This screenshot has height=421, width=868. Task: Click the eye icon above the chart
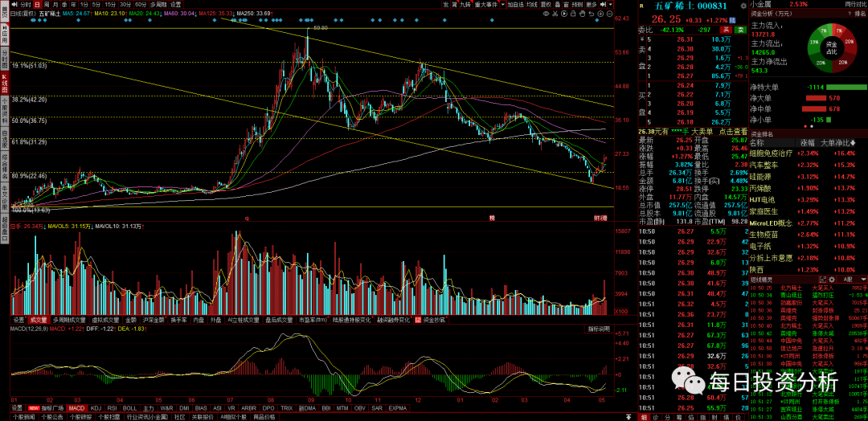(x=546, y=14)
